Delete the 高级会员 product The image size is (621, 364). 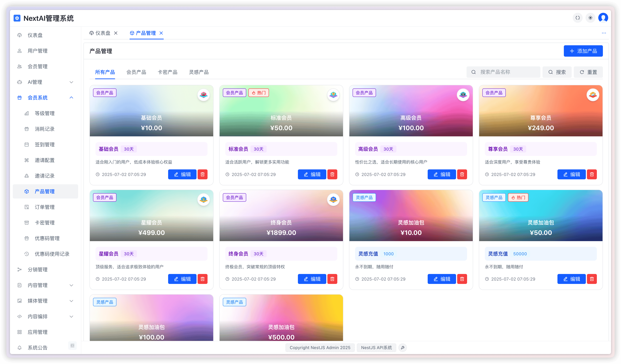(462, 174)
